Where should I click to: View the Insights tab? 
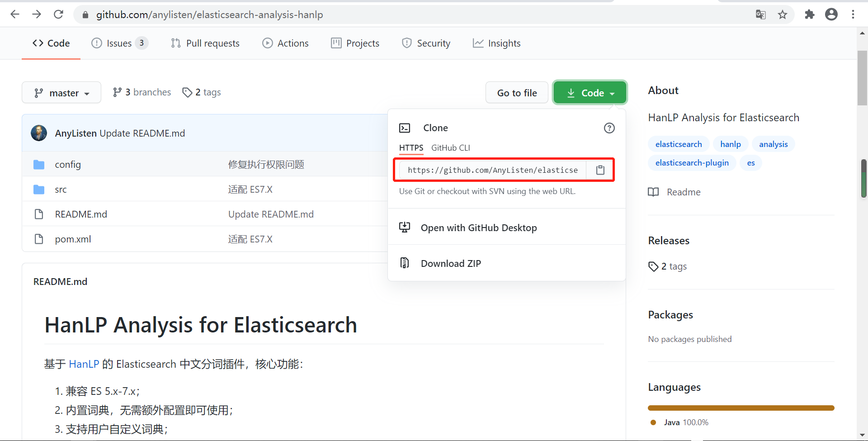pos(497,43)
